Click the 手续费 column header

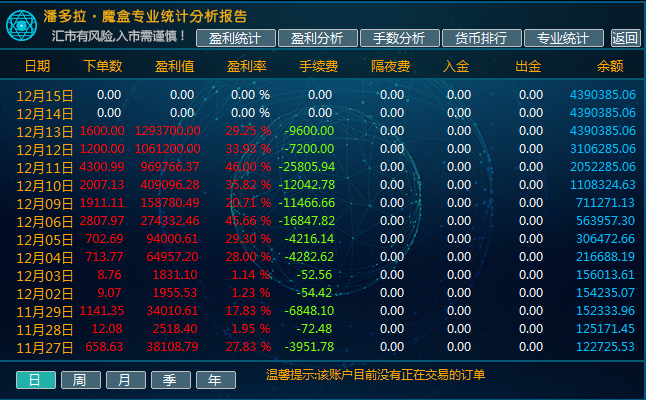click(x=318, y=66)
